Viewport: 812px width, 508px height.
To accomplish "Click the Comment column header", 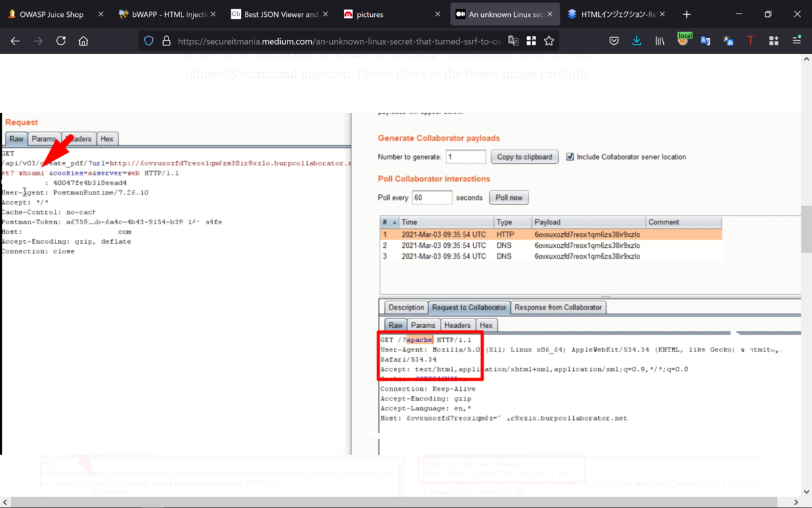I will (x=683, y=222).
